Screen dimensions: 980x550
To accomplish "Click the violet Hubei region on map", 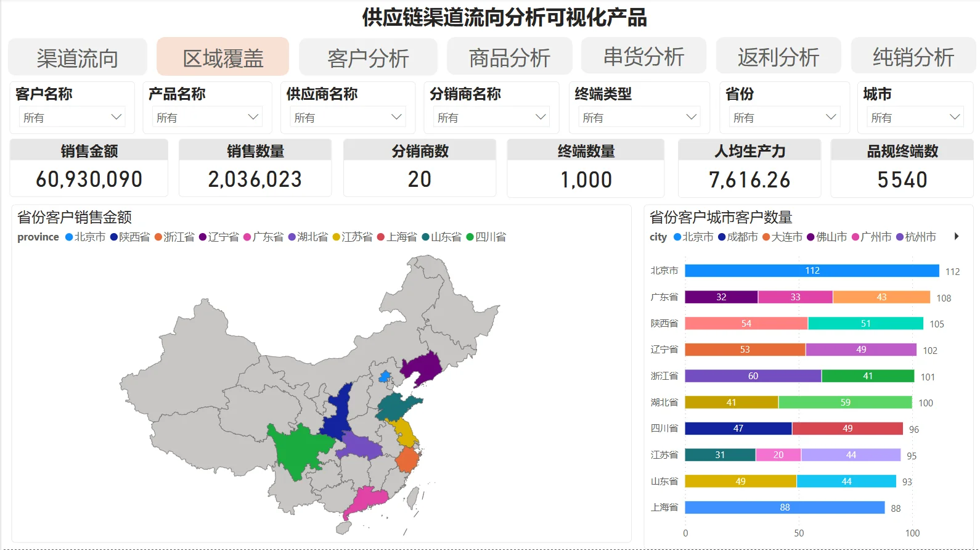I will click(360, 445).
